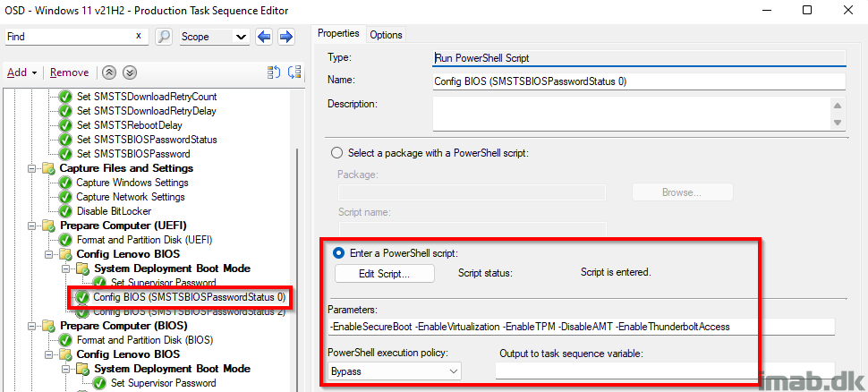The width and height of the screenshot is (868, 392).
Task: Switch to the Options tab
Action: [x=386, y=35]
